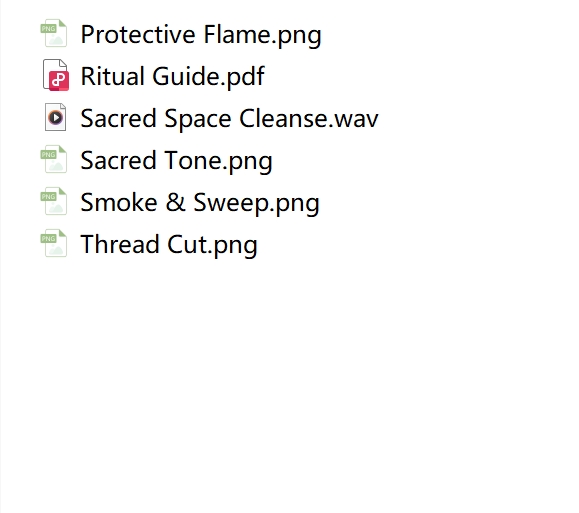Click the PNG icon beside Sacred Tone
This screenshot has width=579, height=513.
pos(54,159)
